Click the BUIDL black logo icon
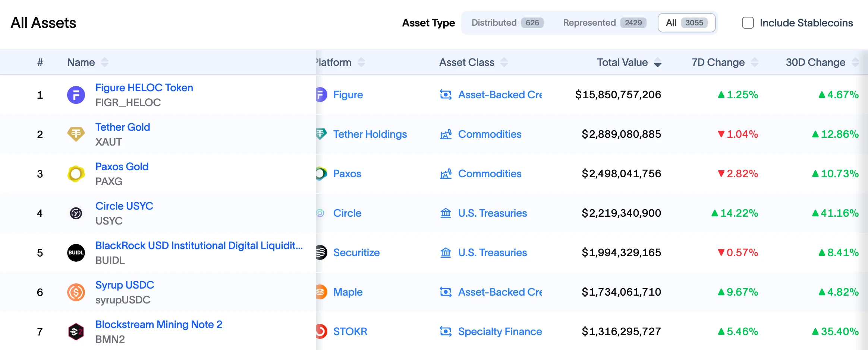This screenshot has width=868, height=350. pos(76,253)
